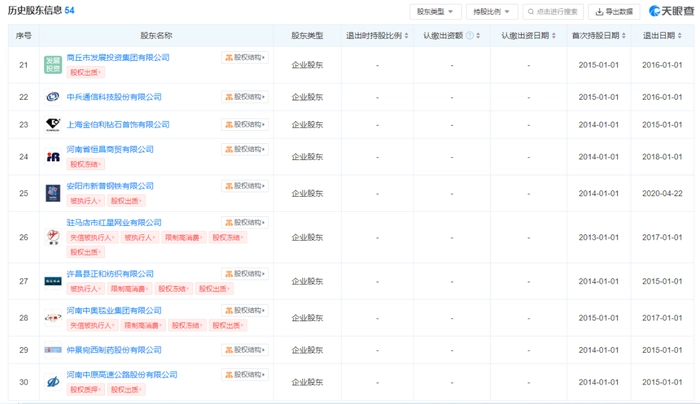The image size is (700, 404).
Task: Click the 河南省恒昌商贸 logo icon
Action: coord(53,157)
